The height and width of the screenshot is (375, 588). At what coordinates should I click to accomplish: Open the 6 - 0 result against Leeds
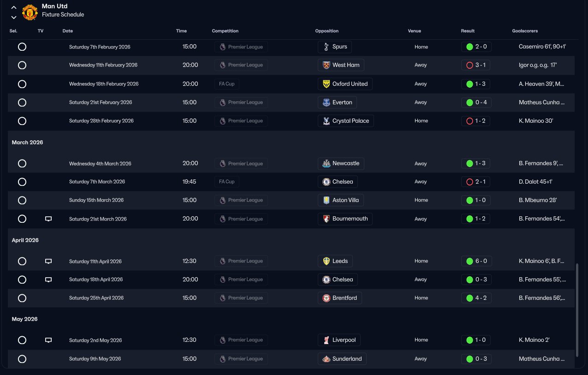[476, 261]
